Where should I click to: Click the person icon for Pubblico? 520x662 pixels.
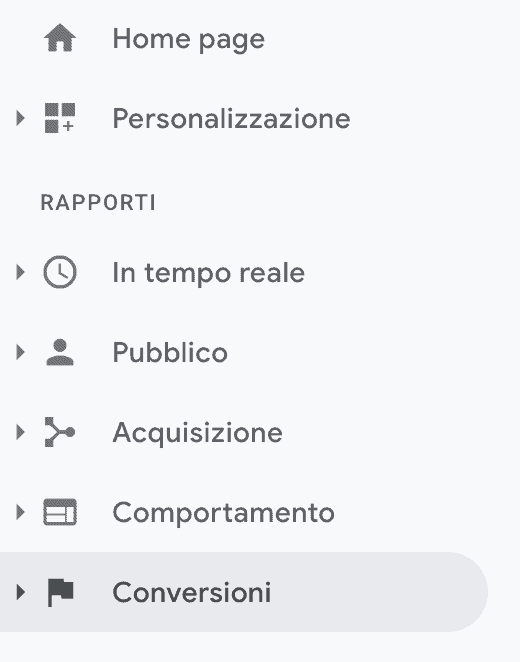coord(60,352)
